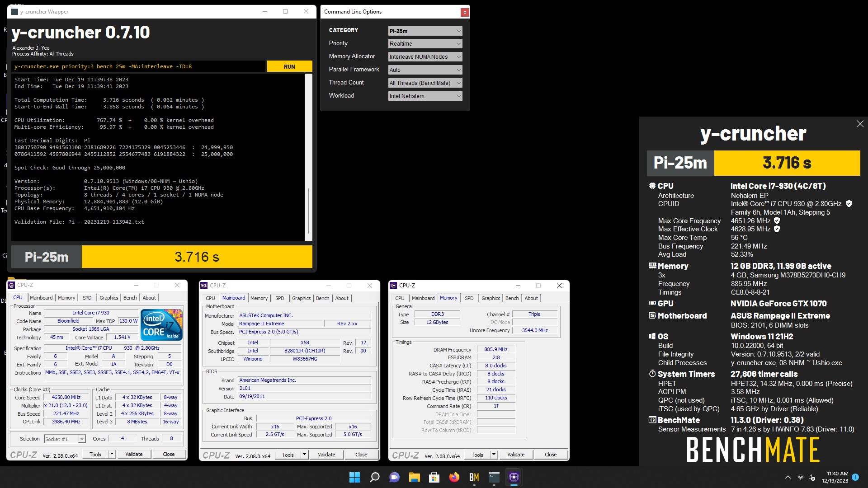The width and height of the screenshot is (868, 488).
Task: Click Tools button in Memory CPU-Z window
Action: [477, 455]
